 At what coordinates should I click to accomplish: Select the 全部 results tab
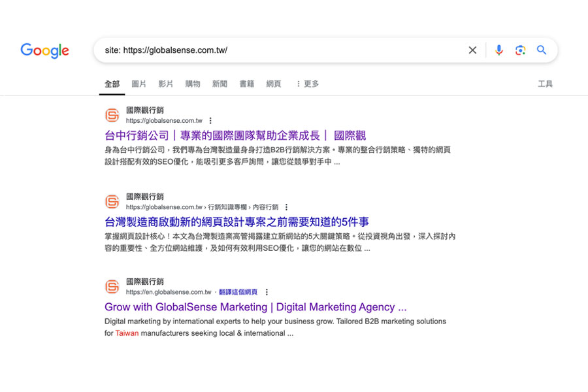[112, 84]
